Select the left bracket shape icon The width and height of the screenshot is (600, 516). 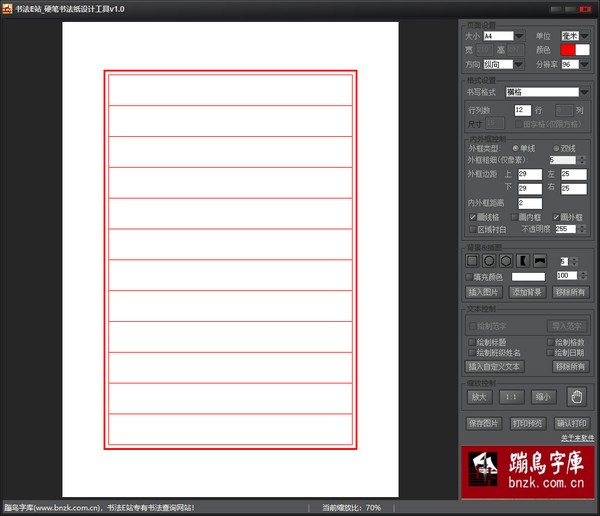[522, 260]
